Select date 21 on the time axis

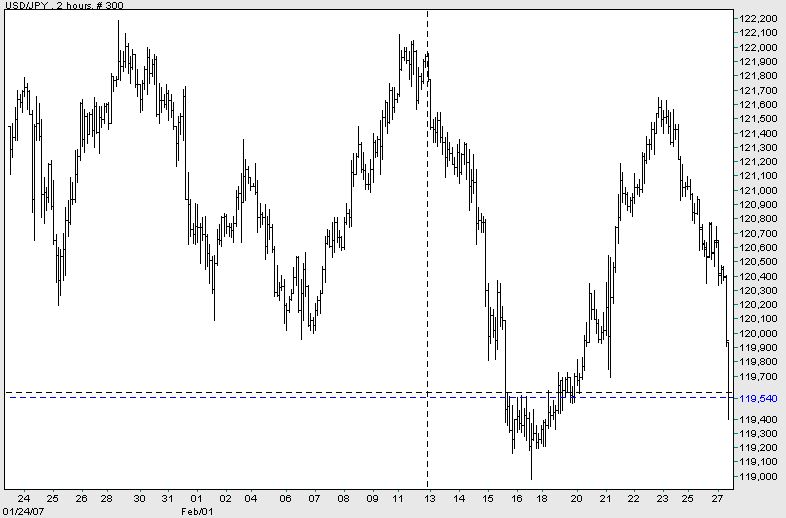(x=604, y=498)
